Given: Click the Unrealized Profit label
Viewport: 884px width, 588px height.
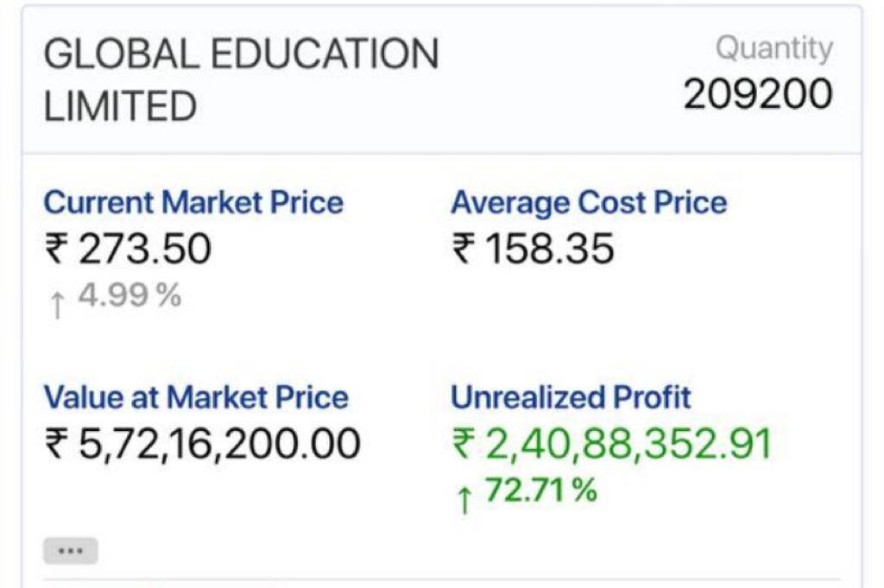Looking at the screenshot, I should 571,397.
